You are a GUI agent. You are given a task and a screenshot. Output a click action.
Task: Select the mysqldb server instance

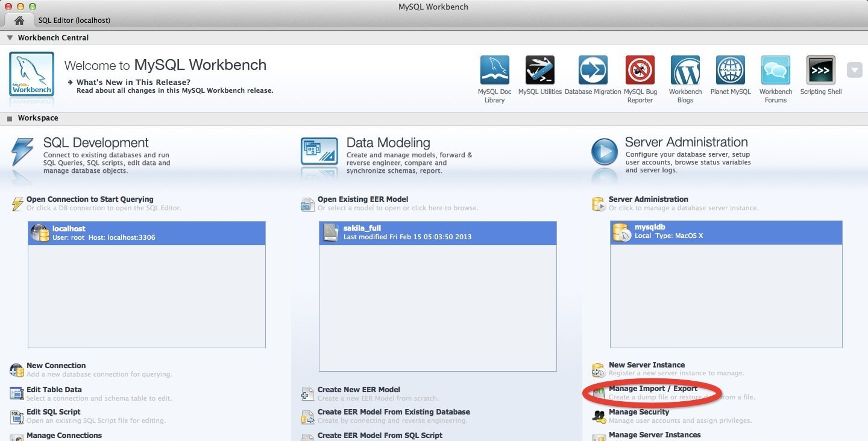(x=726, y=232)
